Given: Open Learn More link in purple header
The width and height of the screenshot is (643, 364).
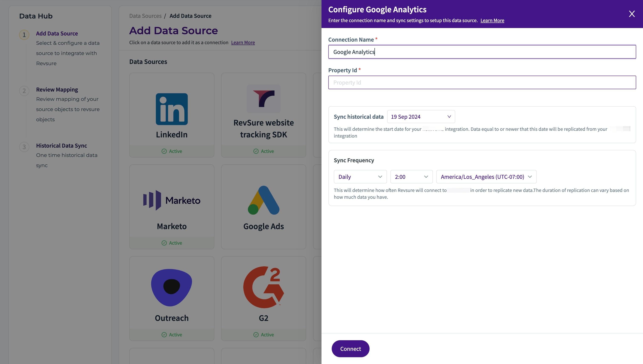Looking at the screenshot, I should [492, 21].
